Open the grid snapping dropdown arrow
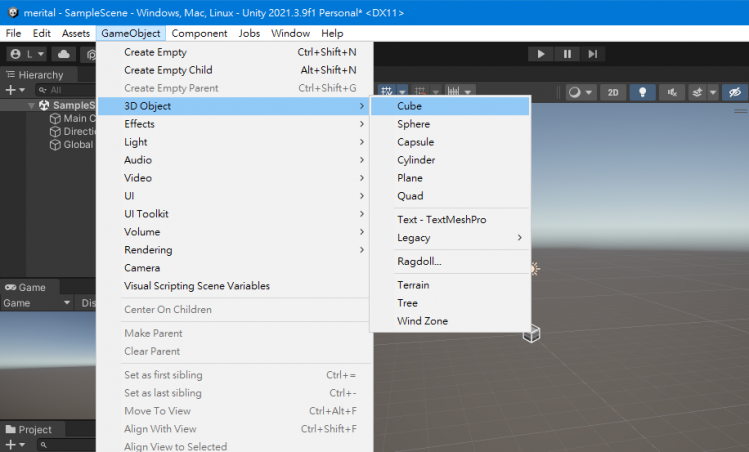The height and width of the screenshot is (452, 749). (402, 92)
